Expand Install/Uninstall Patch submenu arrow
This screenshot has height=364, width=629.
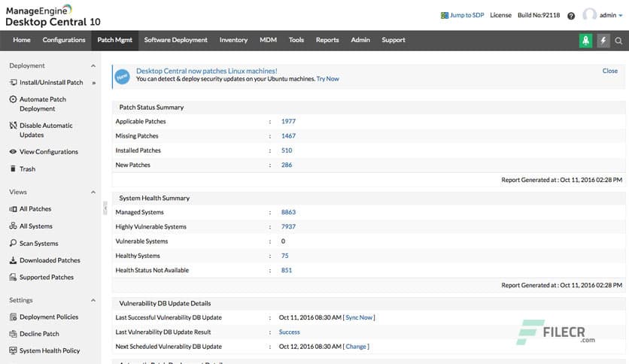(x=93, y=83)
